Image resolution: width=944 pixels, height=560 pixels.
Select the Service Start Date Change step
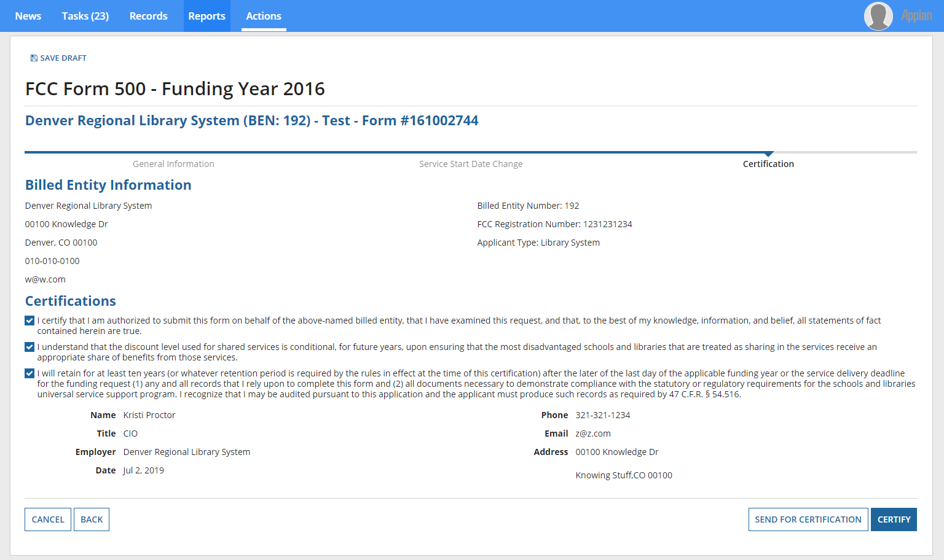pyautogui.click(x=471, y=164)
